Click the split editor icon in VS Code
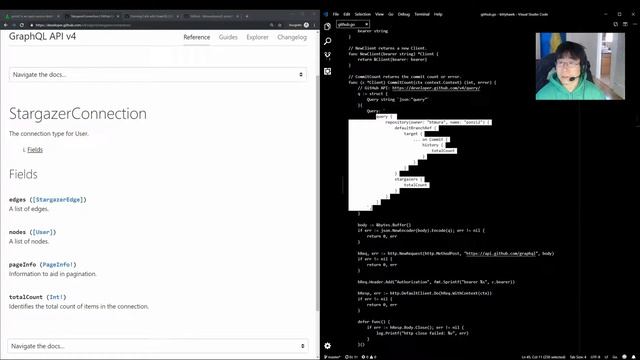 coord(625,24)
